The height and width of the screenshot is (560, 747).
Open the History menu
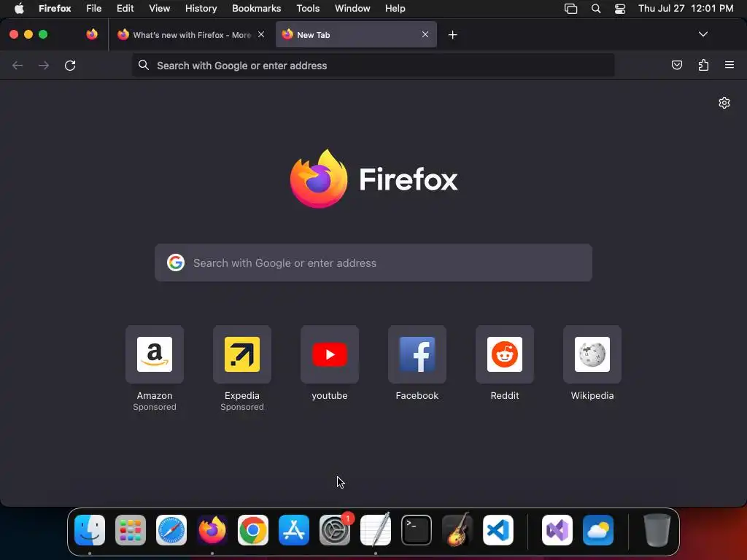[x=201, y=8]
